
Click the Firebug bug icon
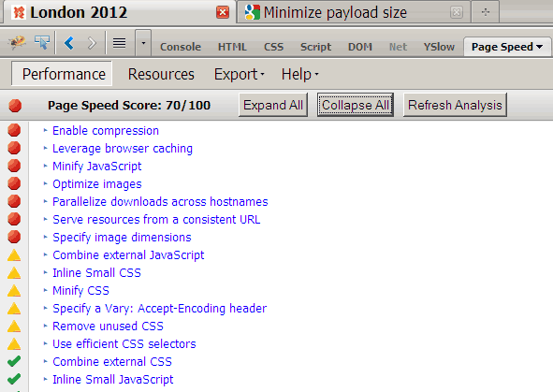[x=17, y=43]
